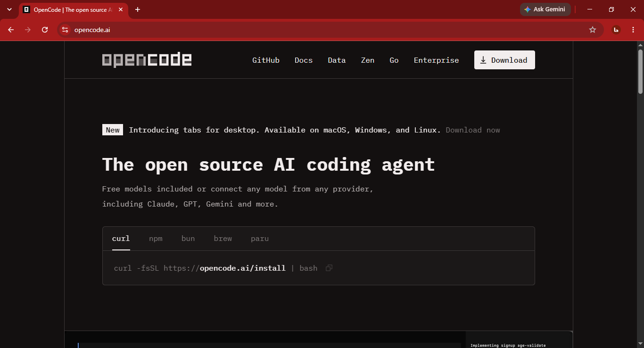
Task: Switch to the paru install tab
Action: [260, 239]
